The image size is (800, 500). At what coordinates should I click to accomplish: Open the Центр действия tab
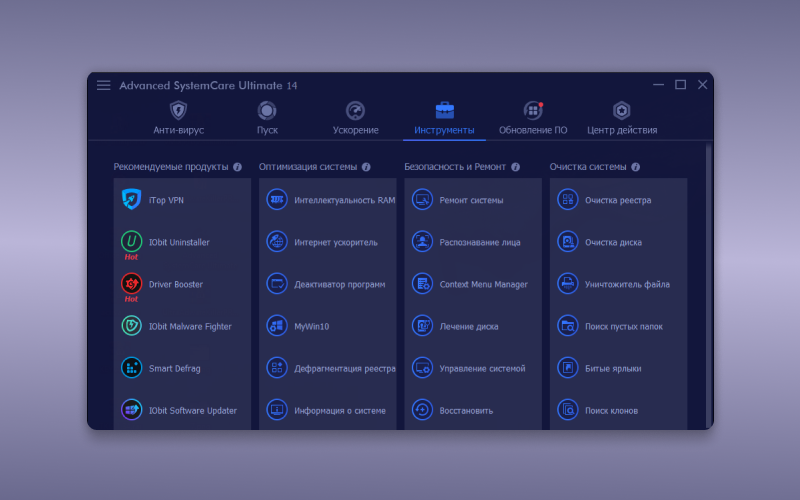pyautogui.click(x=622, y=118)
